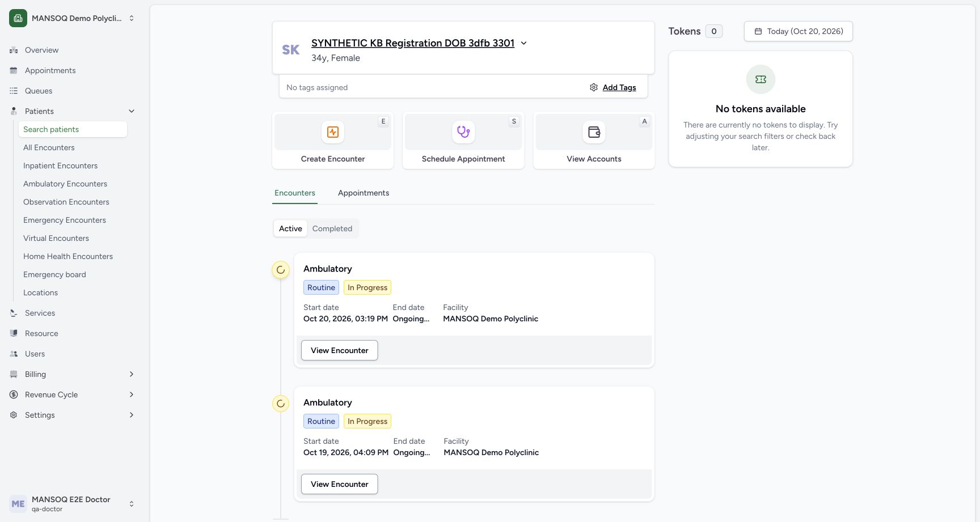Open Search patients in sidebar
This screenshot has width=980, height=522.
[x=73, y=129]
